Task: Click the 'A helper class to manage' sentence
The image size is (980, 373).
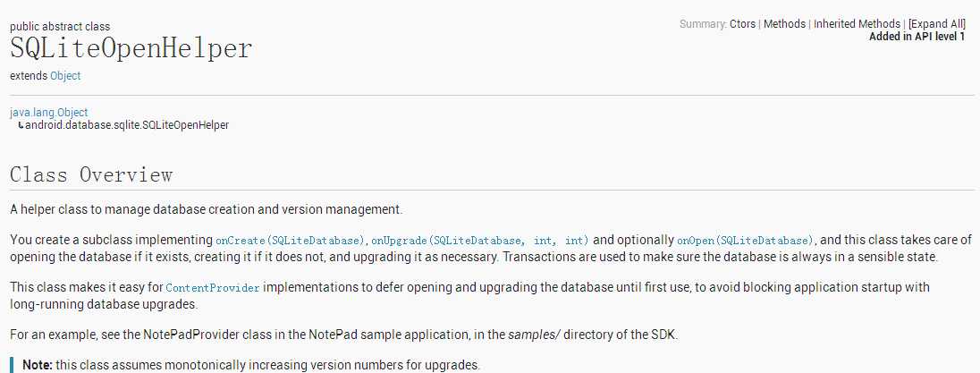Action: pos(207,209)
